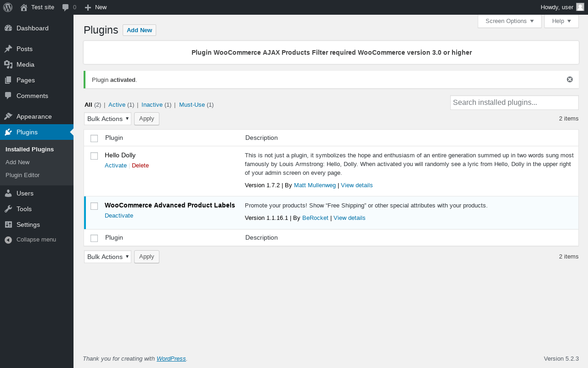Click the Add New button beside Plugins title
The height and width of the screenshot is (368, 588).
[139, 30]
